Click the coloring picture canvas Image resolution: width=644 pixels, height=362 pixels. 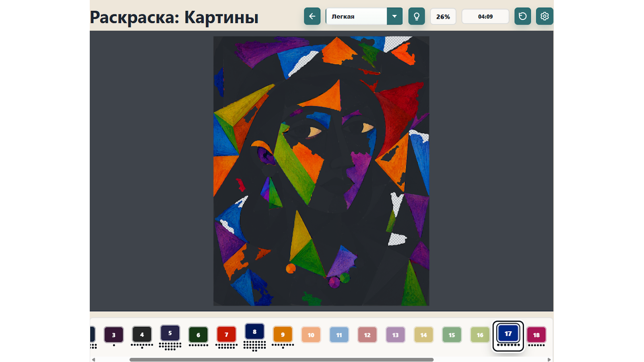(x=321, y=171)
